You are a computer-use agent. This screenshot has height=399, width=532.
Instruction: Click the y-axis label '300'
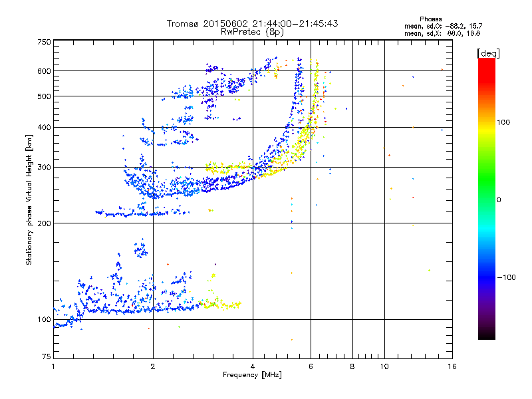[44, 168]
